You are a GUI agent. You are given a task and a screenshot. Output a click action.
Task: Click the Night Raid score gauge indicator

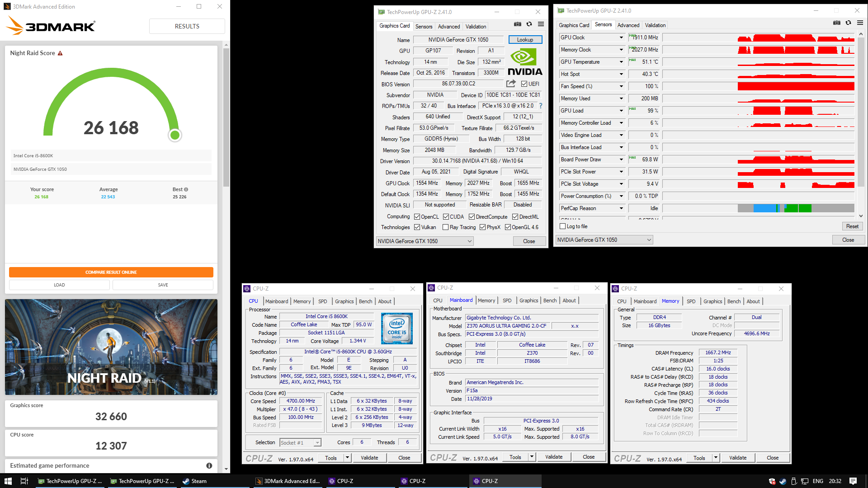coord(175,135)
